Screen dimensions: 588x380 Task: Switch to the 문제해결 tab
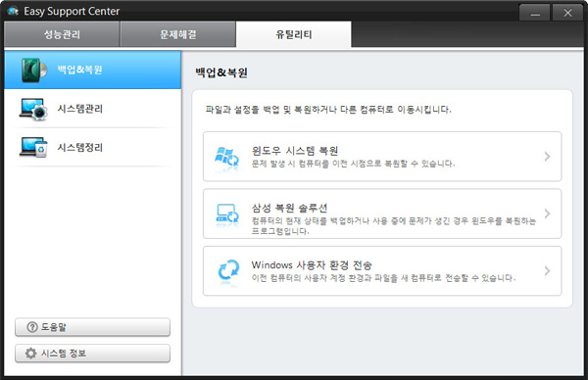(177, 34)
